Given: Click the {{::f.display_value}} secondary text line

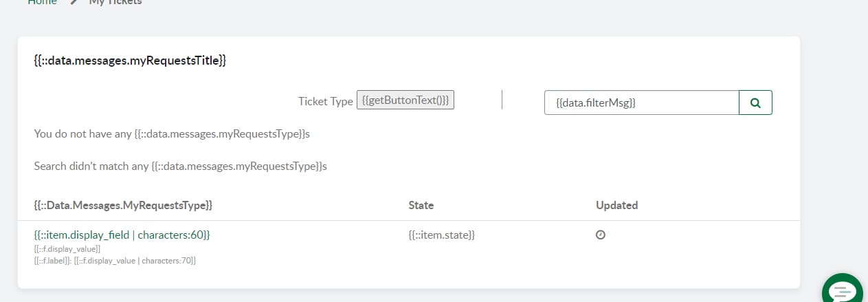Looking at the screenshot, I should coord(67,248).
